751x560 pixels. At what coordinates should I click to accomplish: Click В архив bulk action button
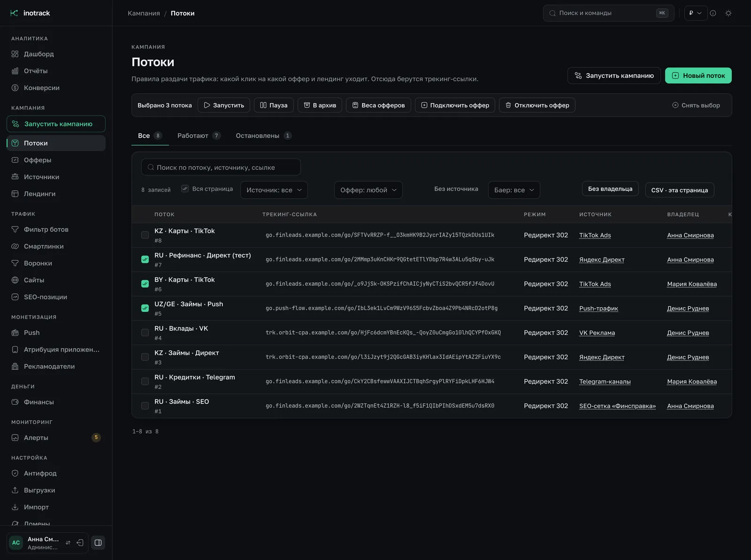tap(320, 105)
